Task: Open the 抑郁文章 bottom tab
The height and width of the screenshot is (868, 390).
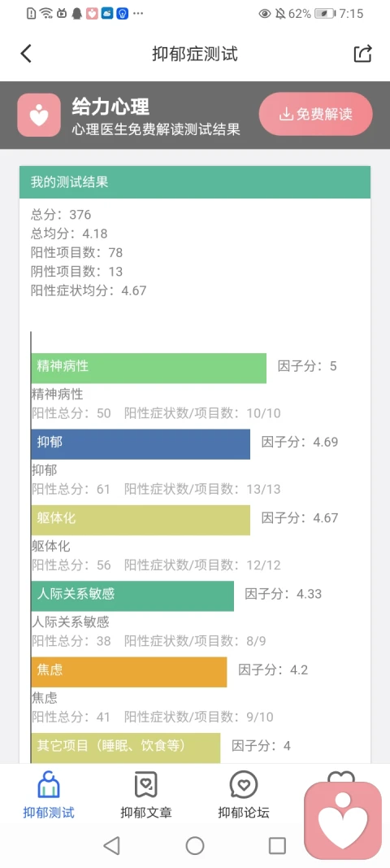Action: (146, 794)
